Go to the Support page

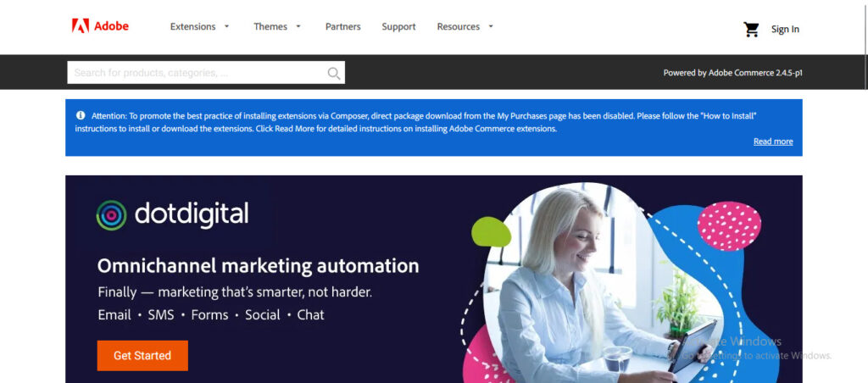point(398,26)
